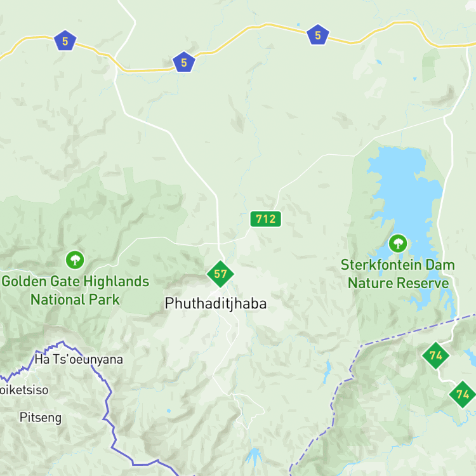Click the westernmost route 5 pentagon shield
The height and width of the screenshot is (476, 476).
click(x=65, y=41)
